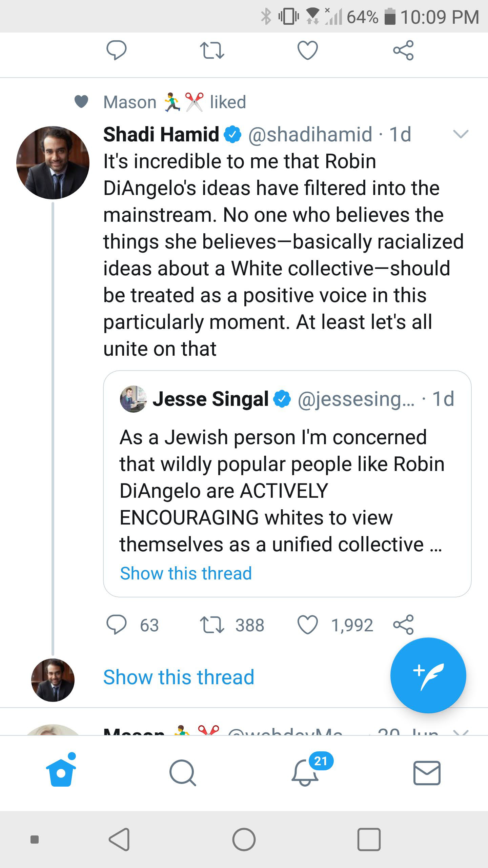Reply to Shadi Hamid's tweet
The width and height of the screenshot is (488, 868).
pos(116,625)
